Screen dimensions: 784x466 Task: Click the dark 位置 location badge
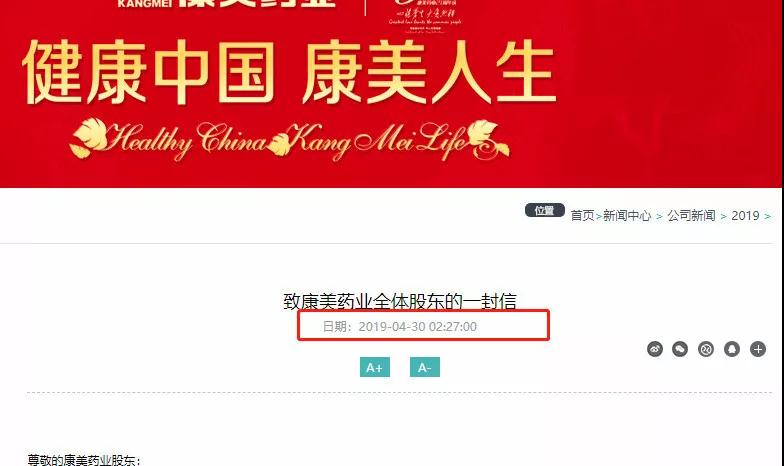click(544, 210)
